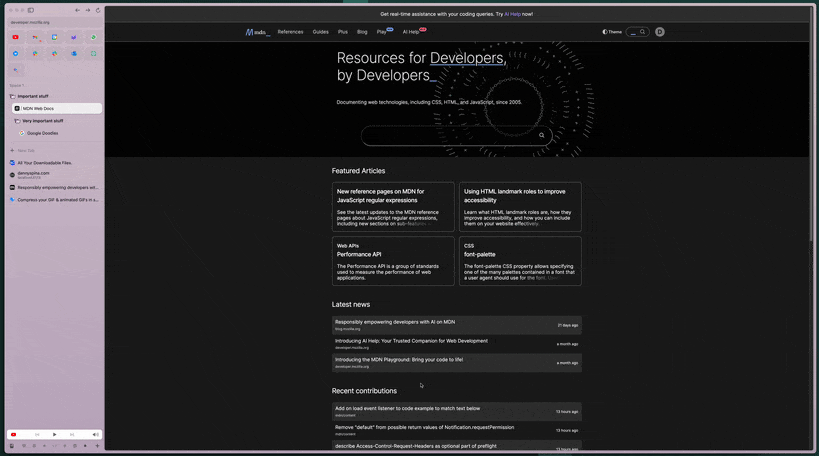
Task: Click the Important stuff folder icon
Action: 13,96
